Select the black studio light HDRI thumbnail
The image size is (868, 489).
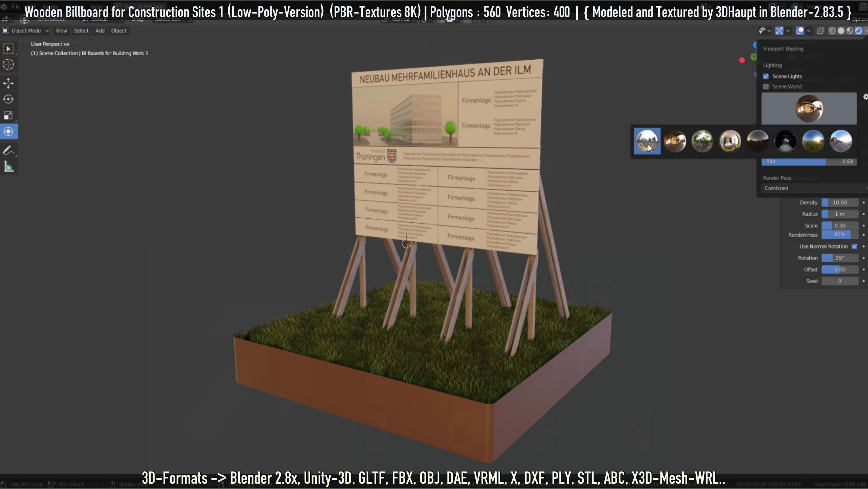point(785,141)
